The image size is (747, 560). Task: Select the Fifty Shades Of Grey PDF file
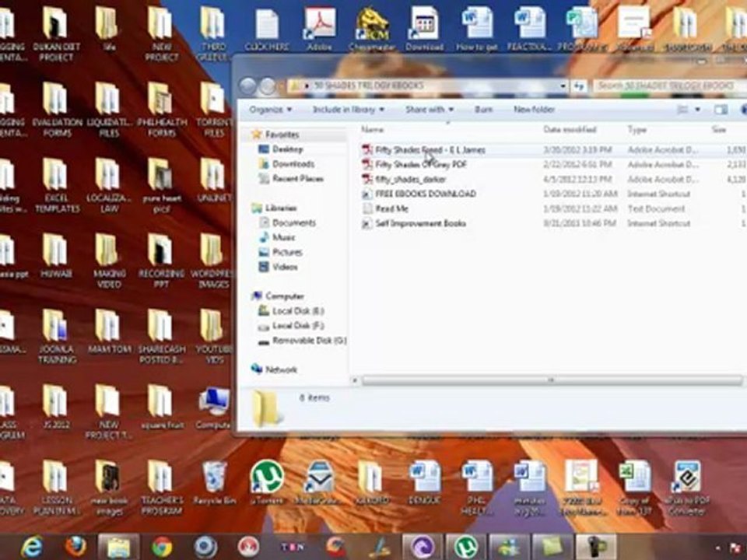click(x=414, y=165)
